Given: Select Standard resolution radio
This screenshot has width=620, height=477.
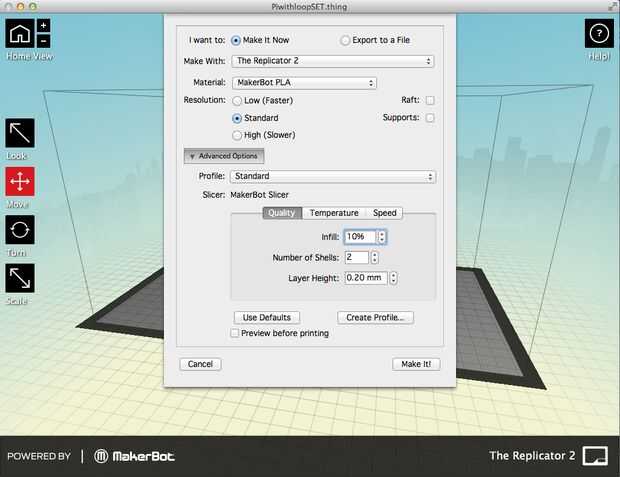Looking at the screenshot, I should [237, 118].
